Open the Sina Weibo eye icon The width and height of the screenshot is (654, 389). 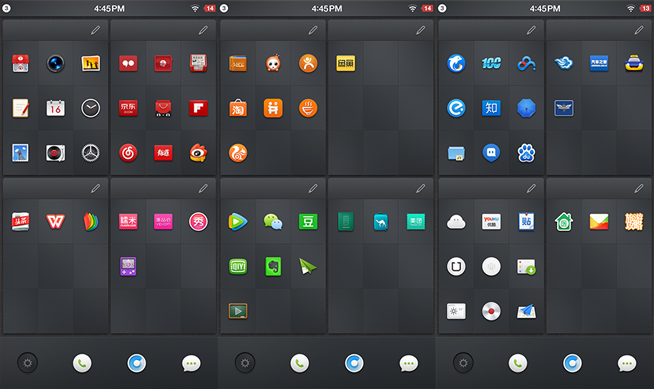click(198, 153)
